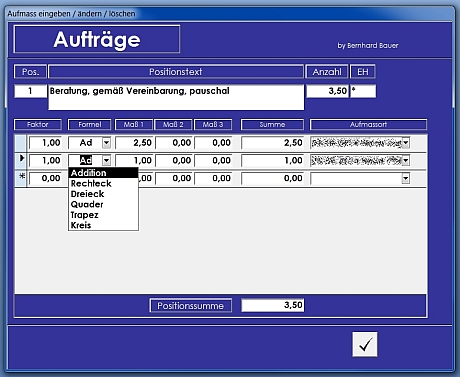This screenshot has width=460, height=377.
Task: Expand Aufmassort dropdown in new record row
Action: coord(406,178)
